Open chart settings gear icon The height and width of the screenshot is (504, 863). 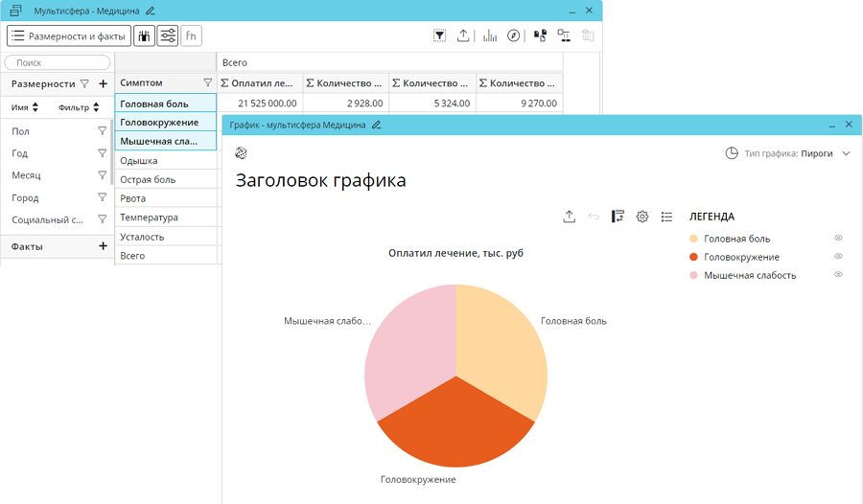(x=642, y=217)
